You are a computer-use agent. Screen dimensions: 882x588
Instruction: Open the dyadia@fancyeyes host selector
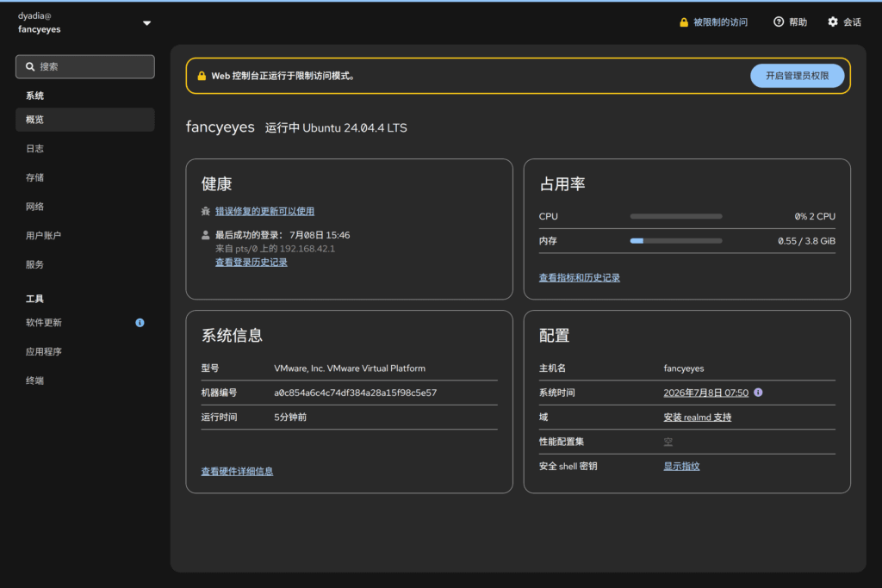pos(84,23)
